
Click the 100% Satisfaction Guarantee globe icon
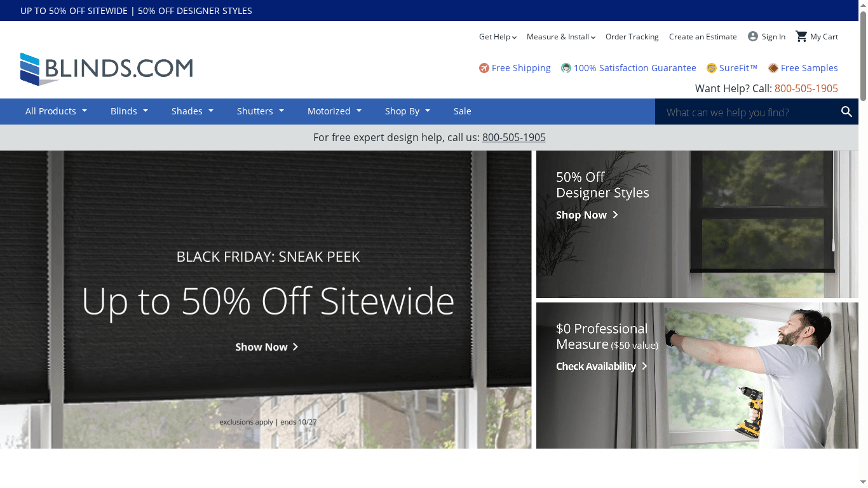click(566, 68)
